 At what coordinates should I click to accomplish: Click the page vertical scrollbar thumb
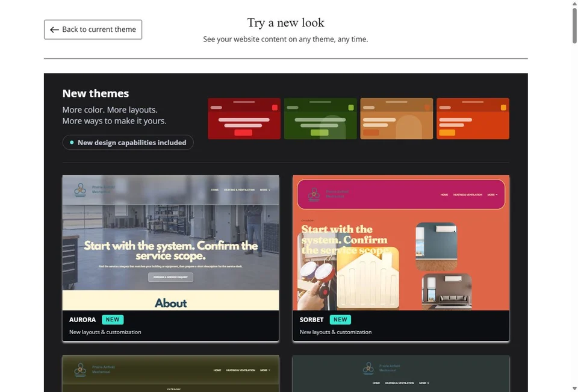574,26
